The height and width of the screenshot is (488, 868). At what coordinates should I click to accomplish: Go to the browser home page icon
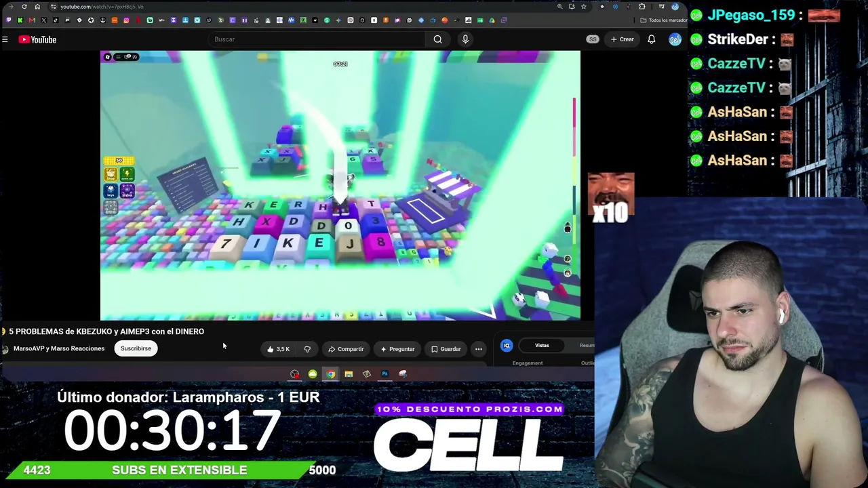click(37, 7)
